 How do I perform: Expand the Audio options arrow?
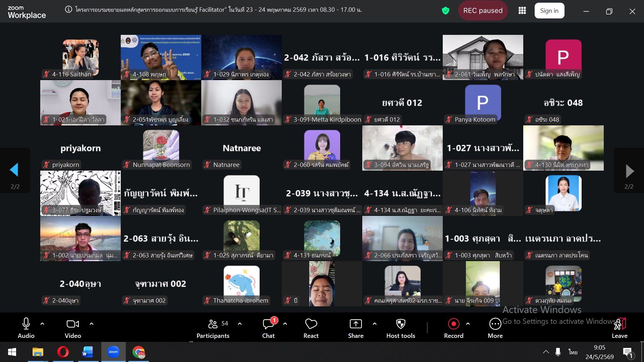42,324
